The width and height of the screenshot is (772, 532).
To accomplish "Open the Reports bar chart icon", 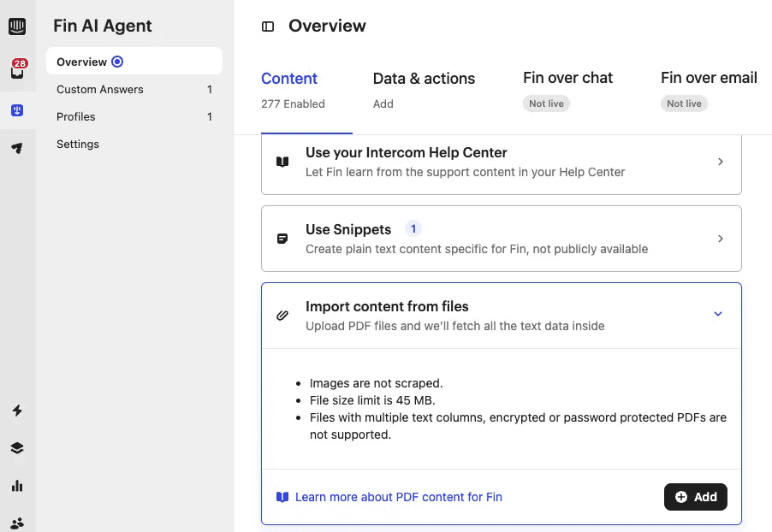I will tap(17, 486).
